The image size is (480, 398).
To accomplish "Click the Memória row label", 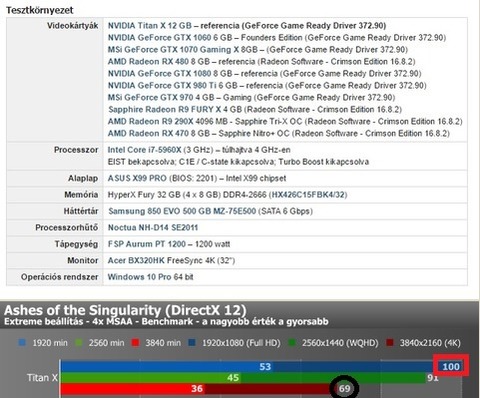I will pyautogui.click(x=81, y=195).
